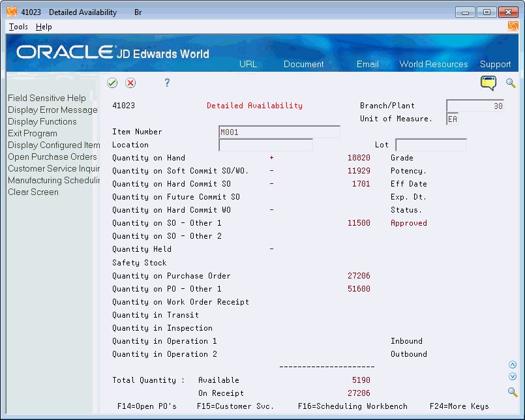Click the Location input field
This screenshot has height=420, width=525.
(x=265, y=145)
